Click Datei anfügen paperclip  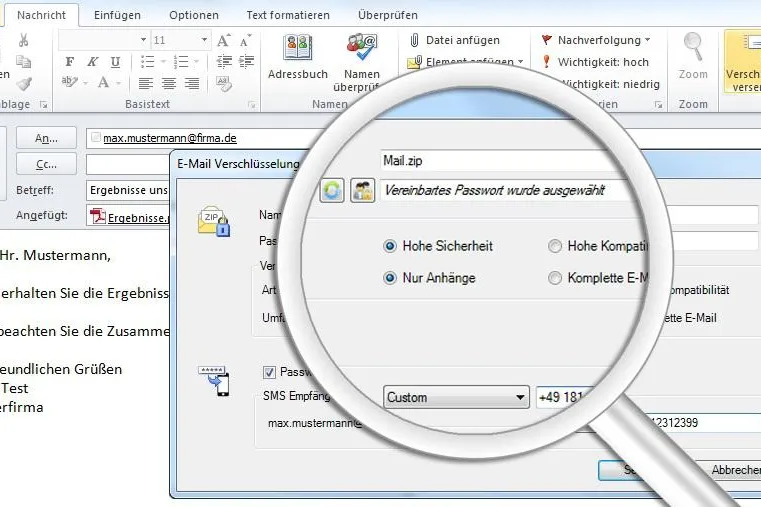point(454,40)
